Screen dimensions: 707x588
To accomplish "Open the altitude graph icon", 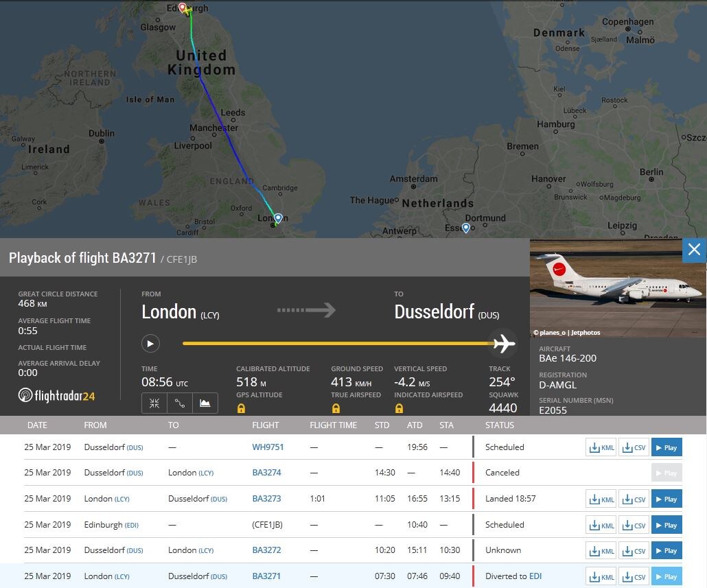I will [205, 403].
